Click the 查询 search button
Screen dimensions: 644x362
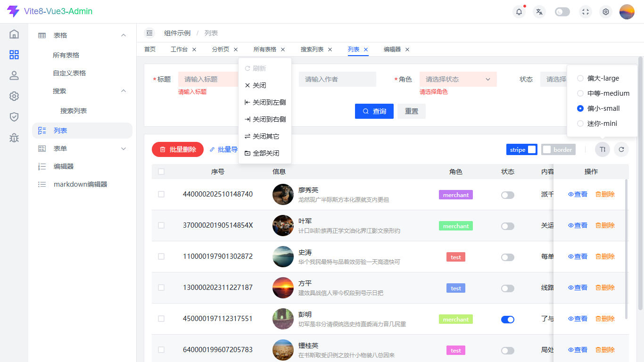[374, 111]
